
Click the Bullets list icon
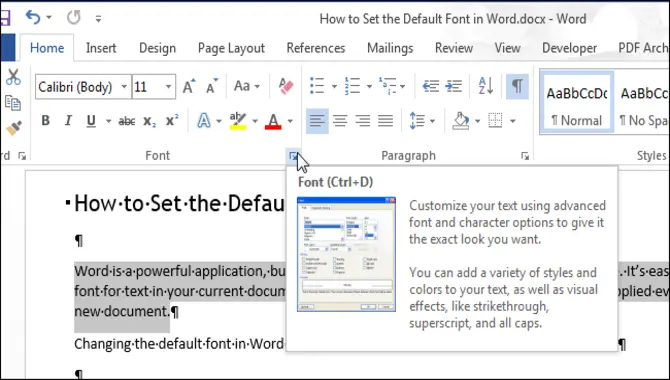[x=317, y=86]
